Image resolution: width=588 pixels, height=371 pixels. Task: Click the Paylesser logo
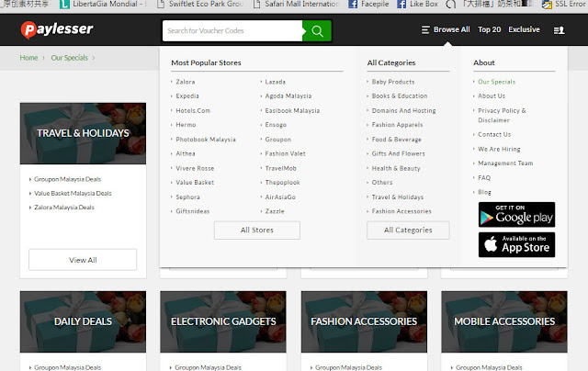click(x=57, y=29)
